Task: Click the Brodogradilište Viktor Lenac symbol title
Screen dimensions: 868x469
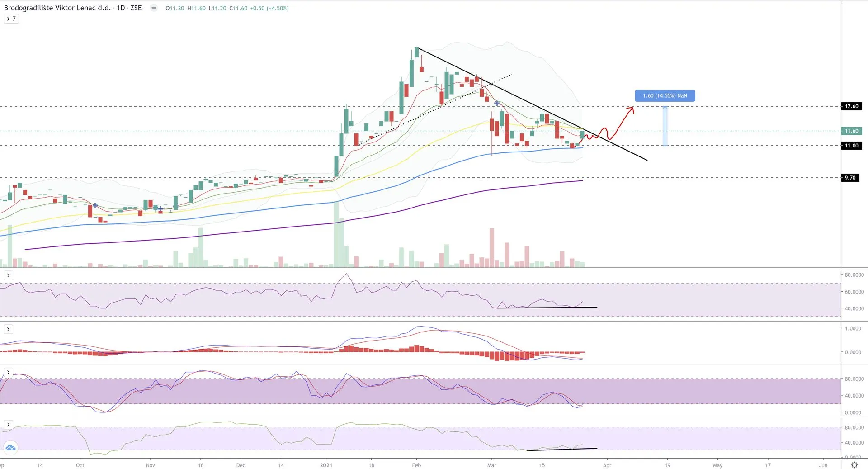Action: tap(57, 8)
